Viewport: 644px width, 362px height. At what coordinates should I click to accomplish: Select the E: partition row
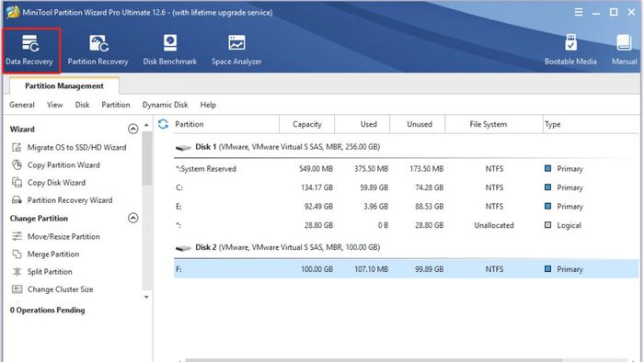(407, 207)
